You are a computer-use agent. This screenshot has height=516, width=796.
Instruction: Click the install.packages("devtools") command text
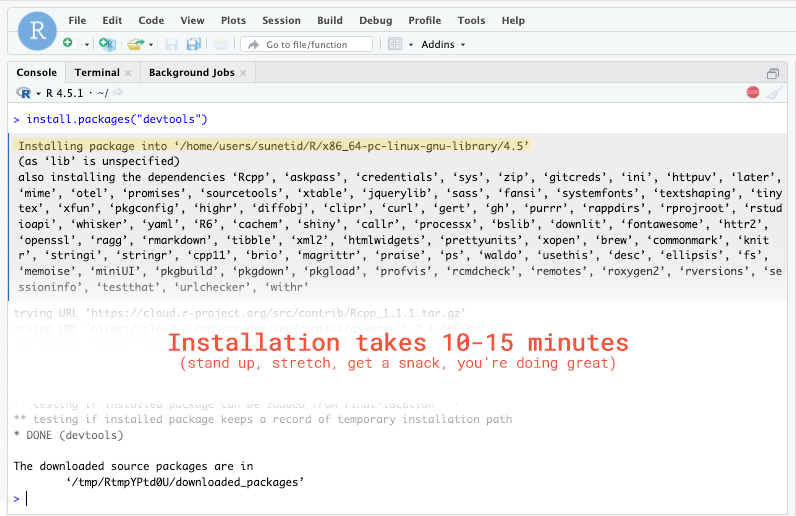click(117, 119)
